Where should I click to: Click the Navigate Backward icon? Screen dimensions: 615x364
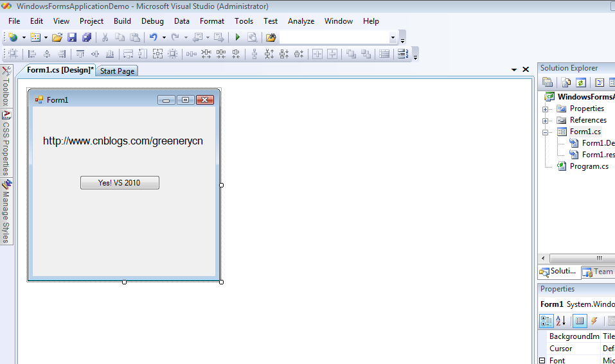tap(198, 37)
